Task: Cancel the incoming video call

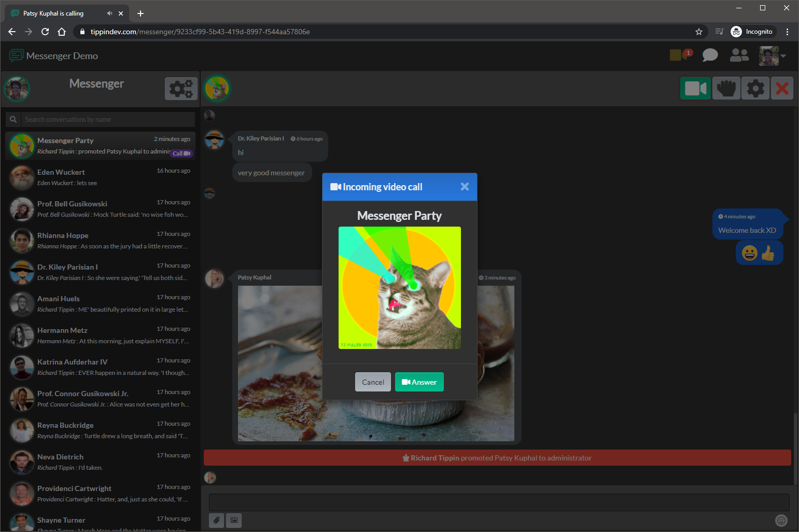Action: [373, 382]
